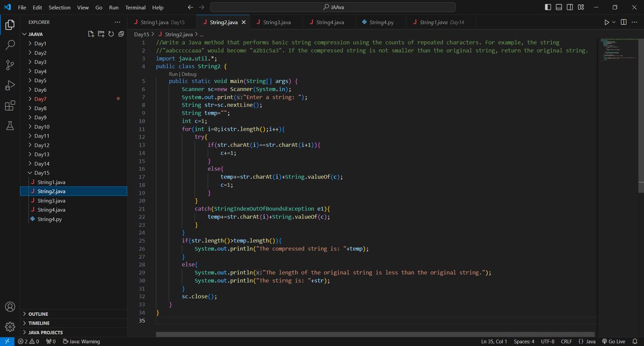Collapse the Day15 folder
Viewport: 644px width, 346px height.
[x=74, y=173]
